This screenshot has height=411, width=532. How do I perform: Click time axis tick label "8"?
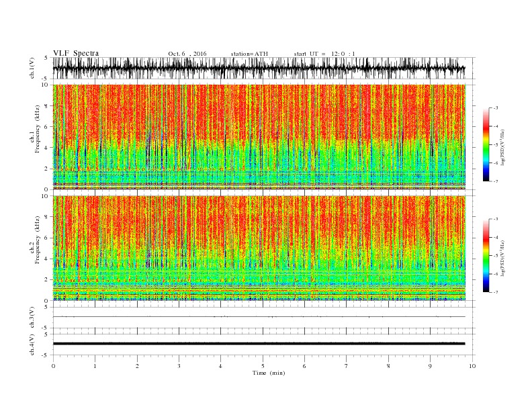coord(388,366)
